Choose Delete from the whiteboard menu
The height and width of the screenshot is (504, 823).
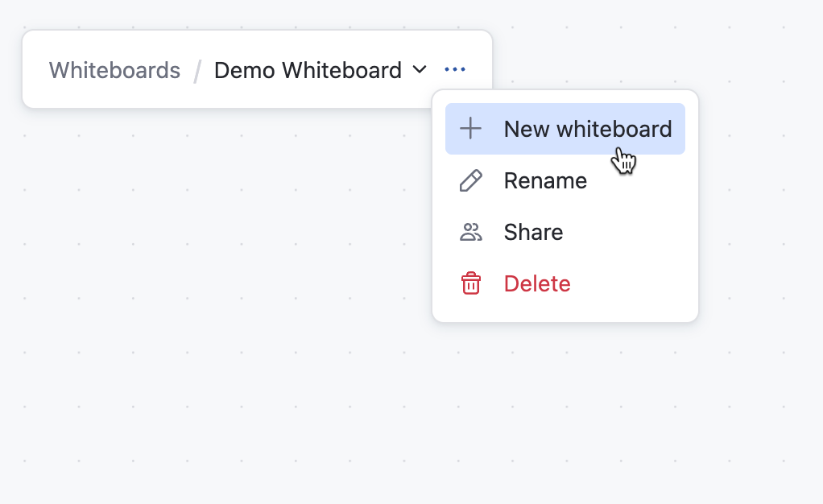tap(536, 283)
